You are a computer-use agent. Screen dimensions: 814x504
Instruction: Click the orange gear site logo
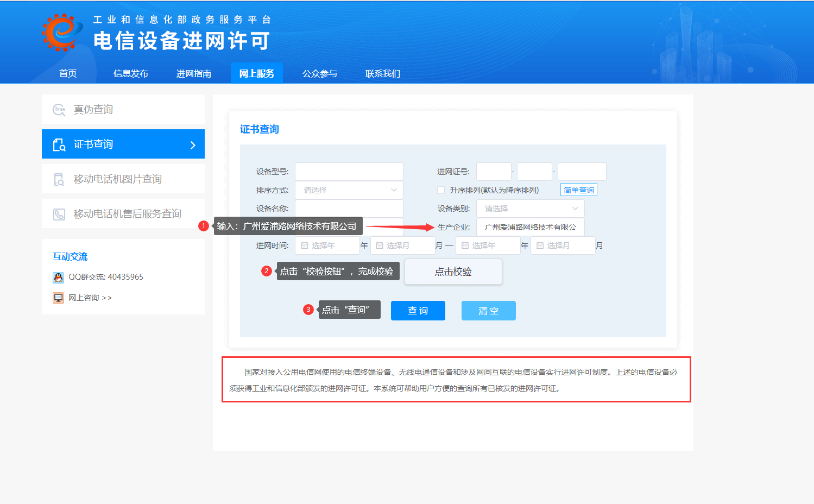pyautogui.click(x=61, y=33)
